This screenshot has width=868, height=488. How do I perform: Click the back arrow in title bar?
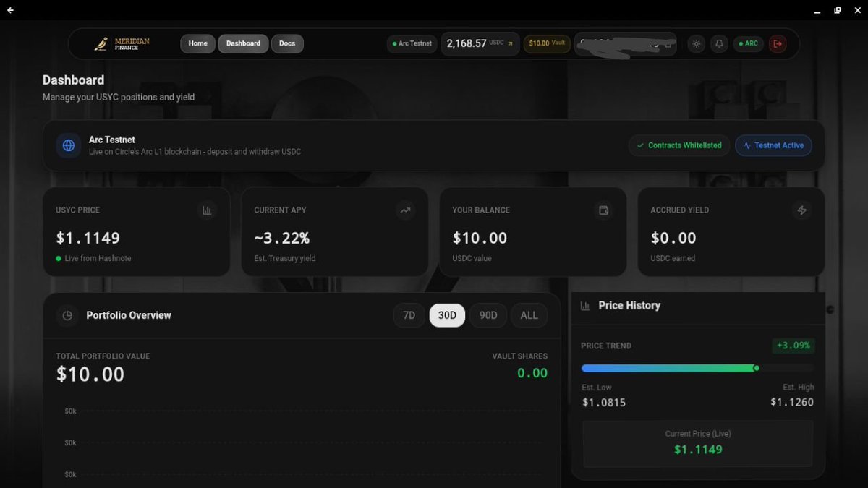click(x=10, y=10)
